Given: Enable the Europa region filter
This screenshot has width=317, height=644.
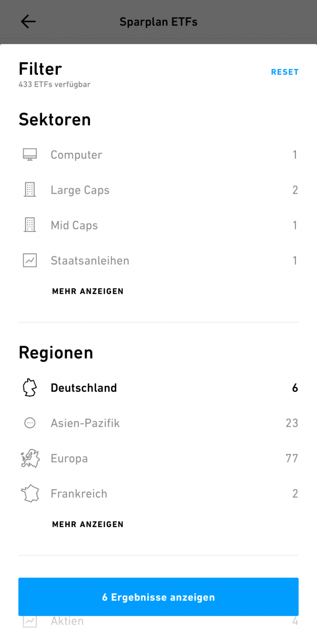Looking at the screenshot, I should tap(69, 459).
